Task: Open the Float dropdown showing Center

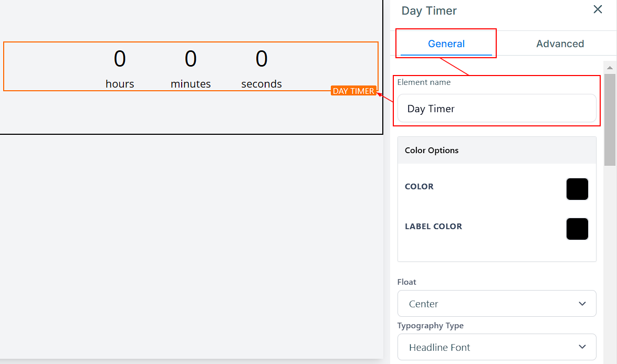Action: tap(496, 304)
